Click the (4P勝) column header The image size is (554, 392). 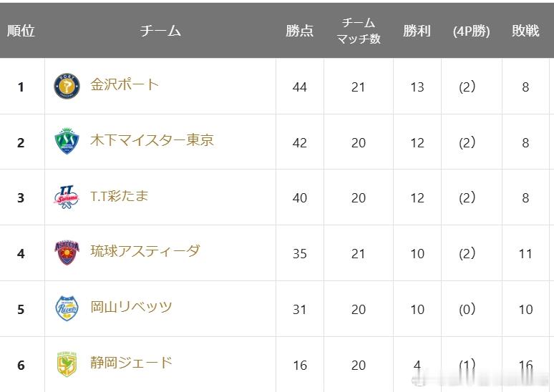pos(471,31)
